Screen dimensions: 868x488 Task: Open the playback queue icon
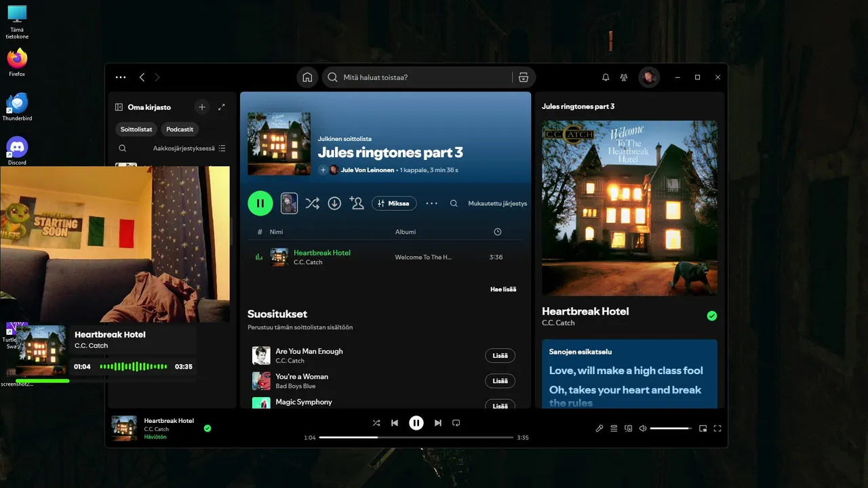tap(614, 428)
